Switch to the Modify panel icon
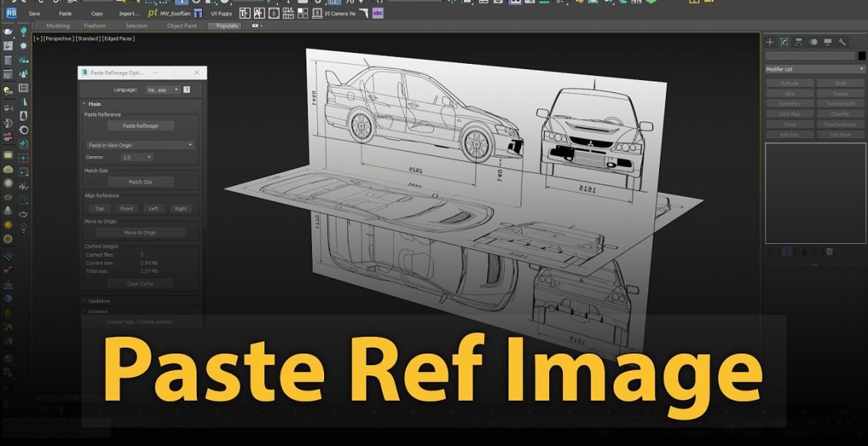This screenshot has height=446, width=868. 784,42
